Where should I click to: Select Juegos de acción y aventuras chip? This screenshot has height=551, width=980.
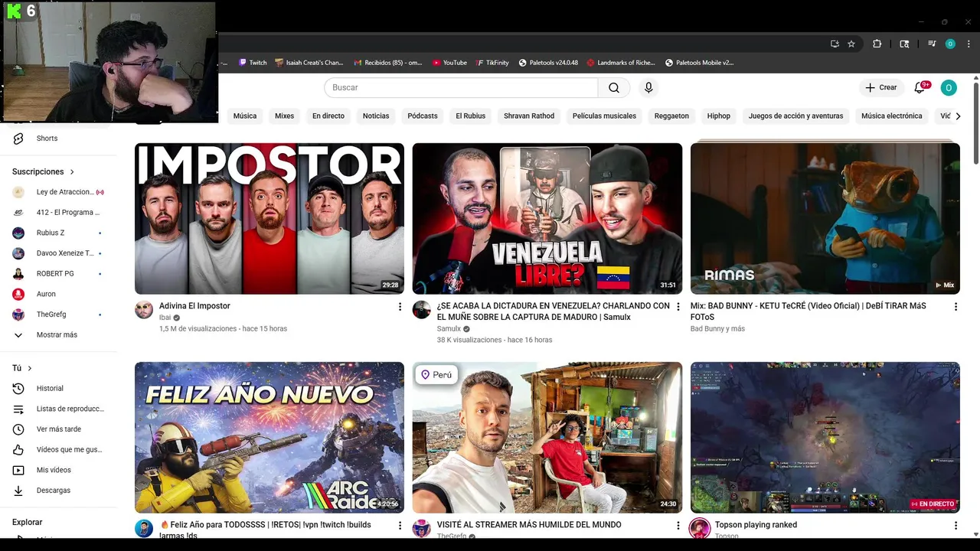(x=795, y=116)
